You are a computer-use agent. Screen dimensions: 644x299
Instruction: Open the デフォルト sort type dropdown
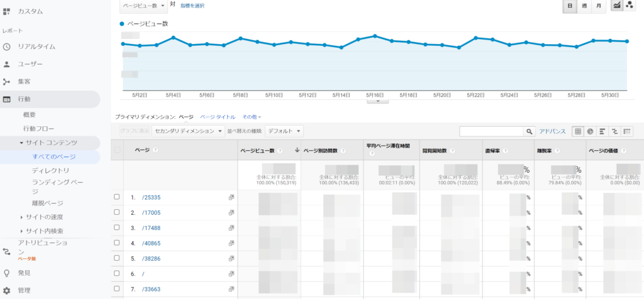[284, 131]
